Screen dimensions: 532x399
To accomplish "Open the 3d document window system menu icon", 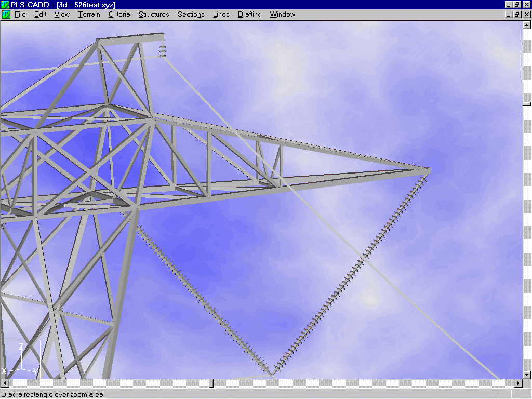I will click(x=6, y=14).
